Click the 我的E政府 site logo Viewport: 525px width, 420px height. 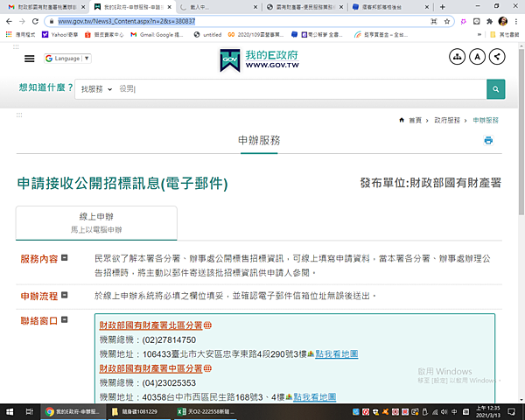click(259, 60)
